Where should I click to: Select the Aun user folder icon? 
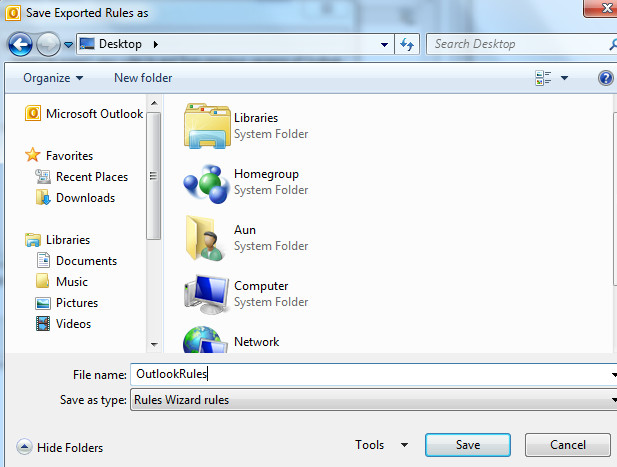[x=205, y=238]
